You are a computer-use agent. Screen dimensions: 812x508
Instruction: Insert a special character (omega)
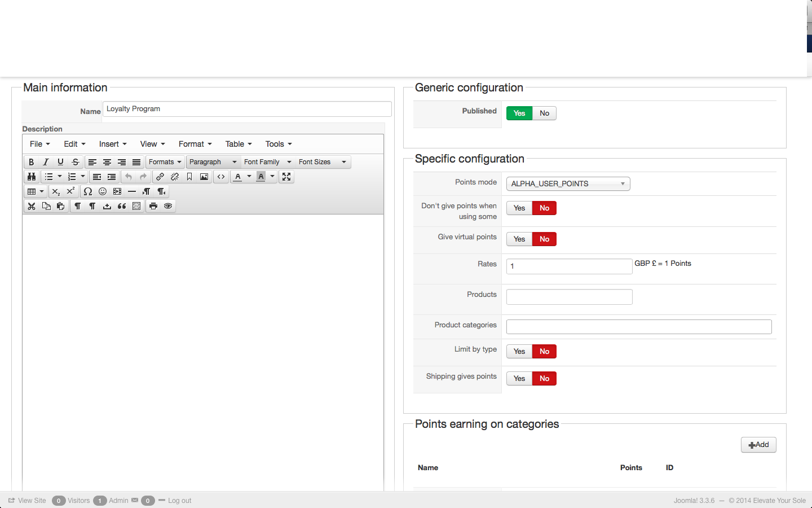[x=88, y=191]
